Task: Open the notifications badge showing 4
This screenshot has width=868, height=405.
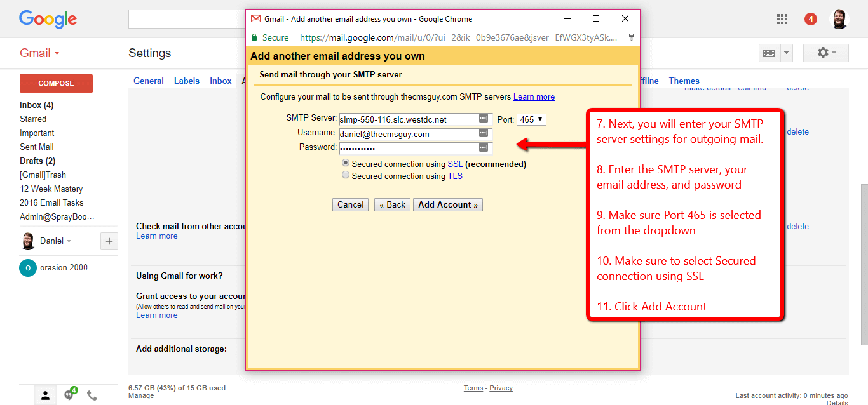Action: click(x=811, y=19)
